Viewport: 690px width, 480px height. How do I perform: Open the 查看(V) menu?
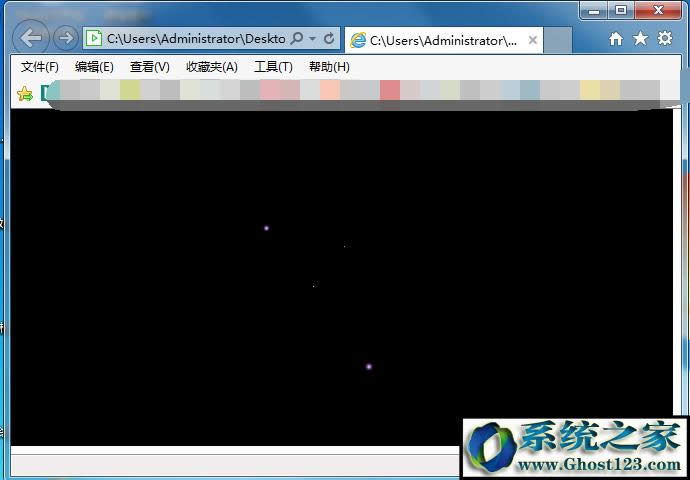click(x=149, y=67)
